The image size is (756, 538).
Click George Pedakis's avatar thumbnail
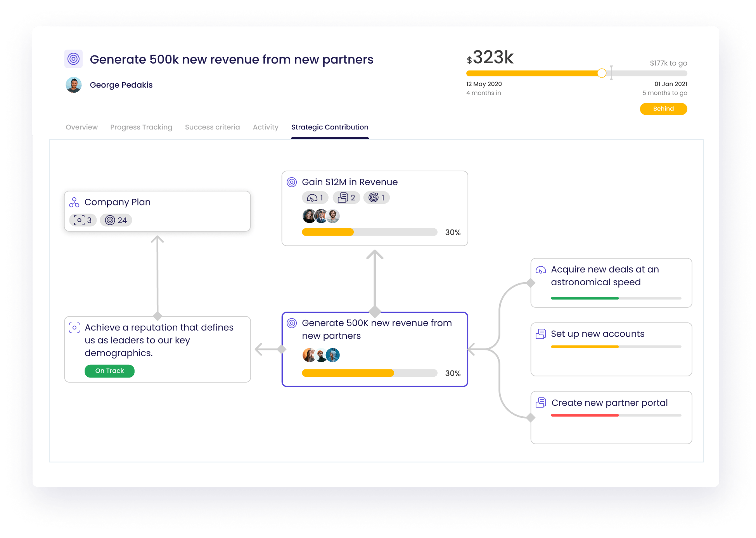pos(74,85)
